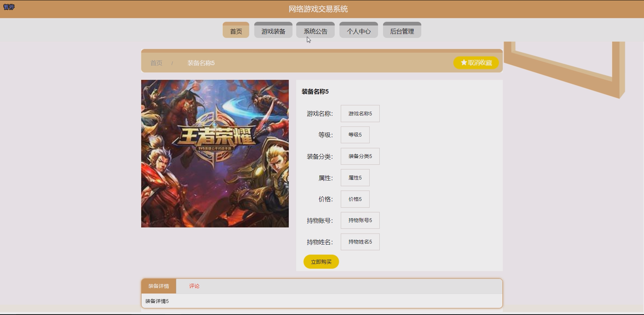Click the 持物姓名5 value box
The height and width of the screenshot is (315, 644).
click(x=360, y=242)
